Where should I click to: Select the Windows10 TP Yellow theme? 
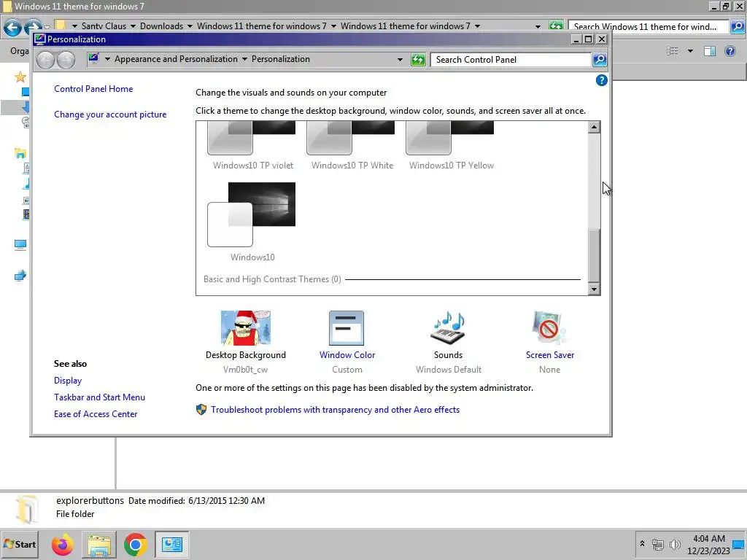(x=451, y=146)
